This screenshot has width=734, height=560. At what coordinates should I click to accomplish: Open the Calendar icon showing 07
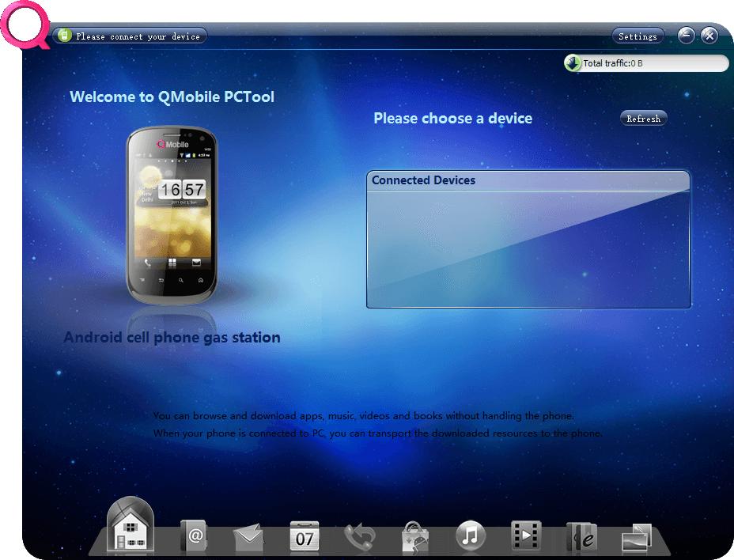point(305,535)
